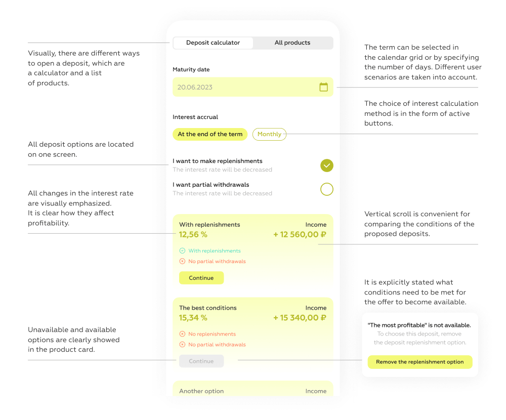Click the 15,34 % interest rate value
The image size is (506, 420).
193,318
